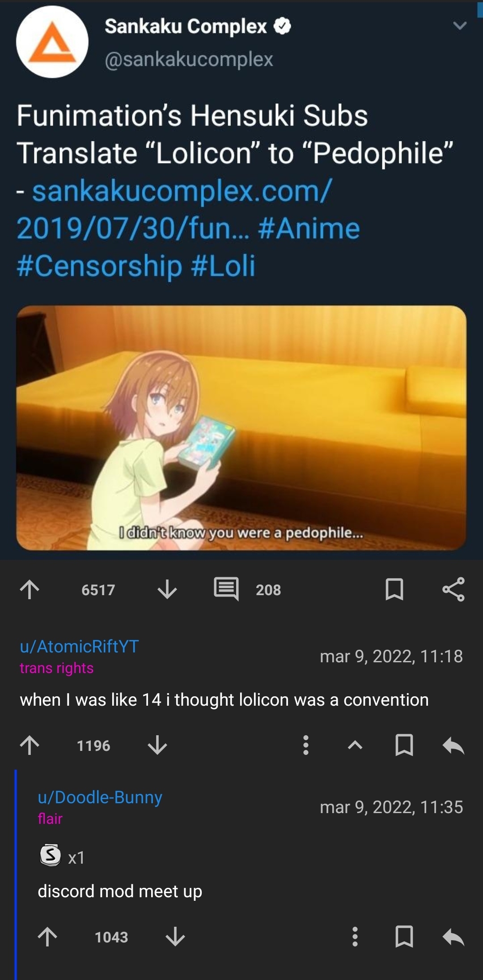The height and width of the screenshot is (980, 483).
Task: Open u/Doodle-Bunny profile link
Action: 100,797
